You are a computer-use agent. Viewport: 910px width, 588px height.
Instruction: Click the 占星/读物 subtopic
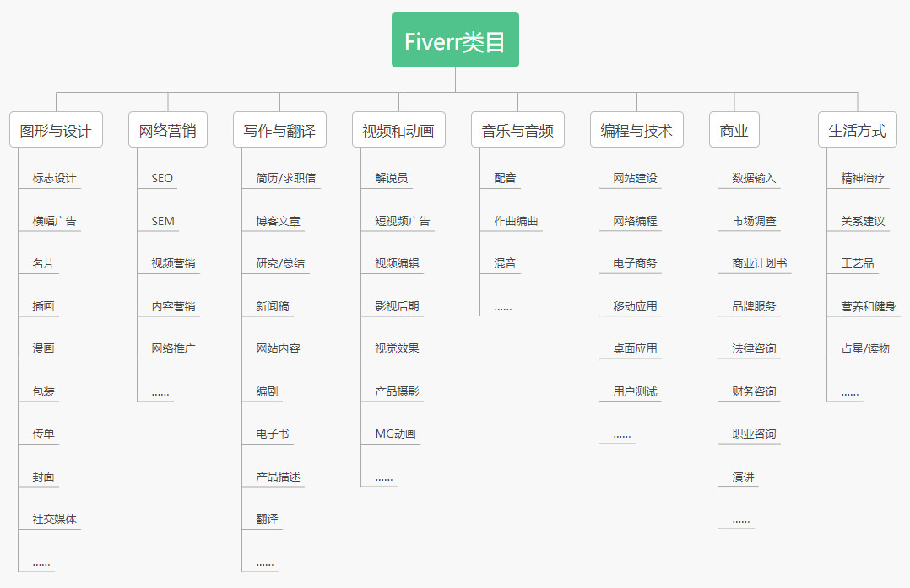(865, 348)
